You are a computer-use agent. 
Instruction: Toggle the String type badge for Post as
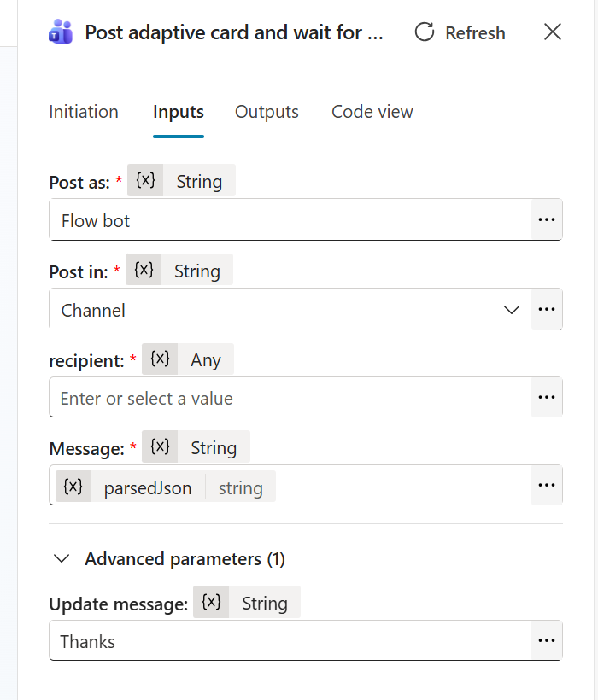[x=199, y=180]
